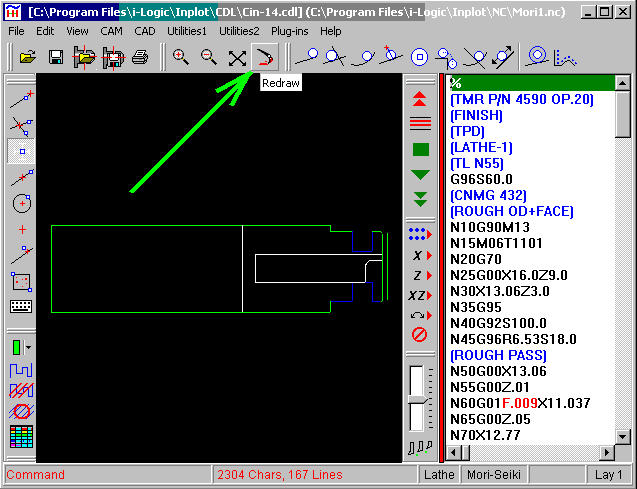Toggle the XZ axis step button

click(x=420, y=295)
